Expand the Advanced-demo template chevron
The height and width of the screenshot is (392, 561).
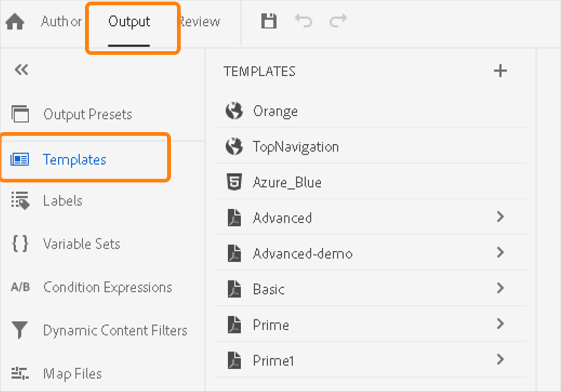(x=500, y=253)
